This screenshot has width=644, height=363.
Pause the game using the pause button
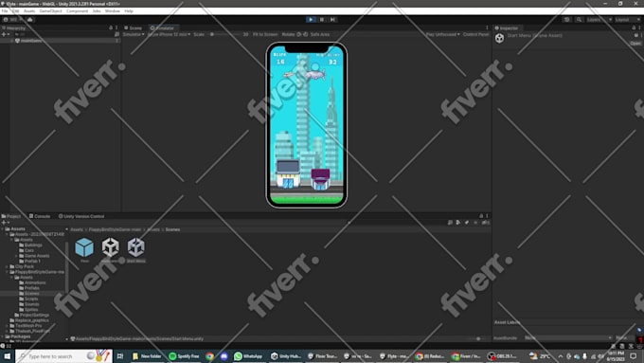coord(322,19)
